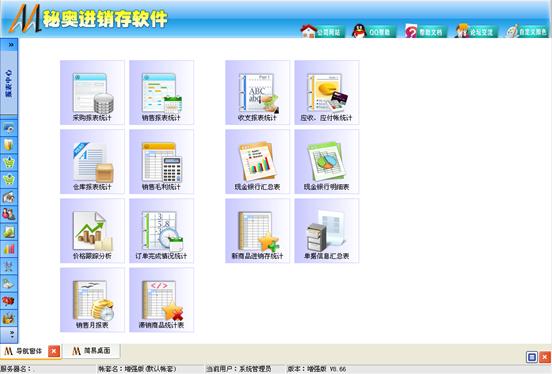Image resolution: width=552 pixels, height=374 pixels.
Task: Click sidebar two-people users icon
Action: pyautogui.click(x=9, y=214)
